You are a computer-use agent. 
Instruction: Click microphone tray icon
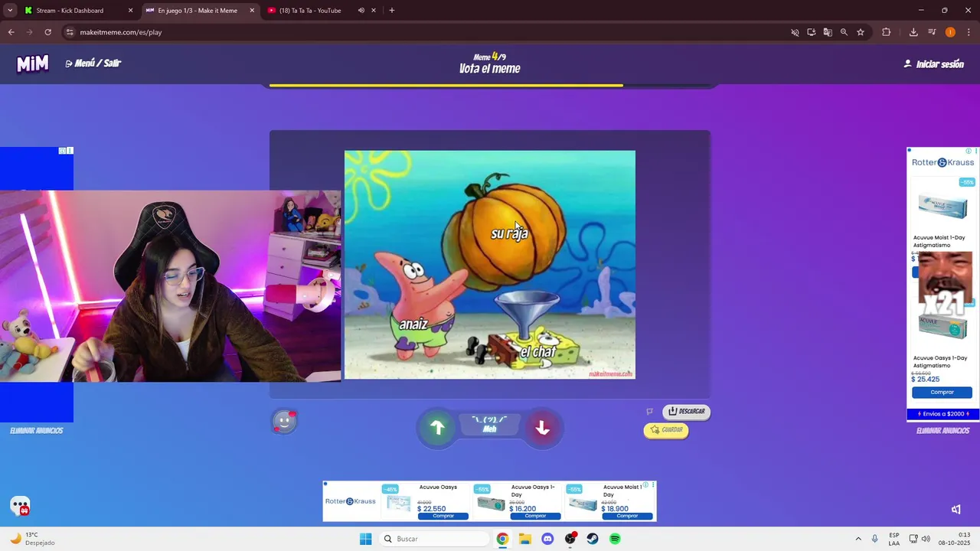tap(875, 539)
